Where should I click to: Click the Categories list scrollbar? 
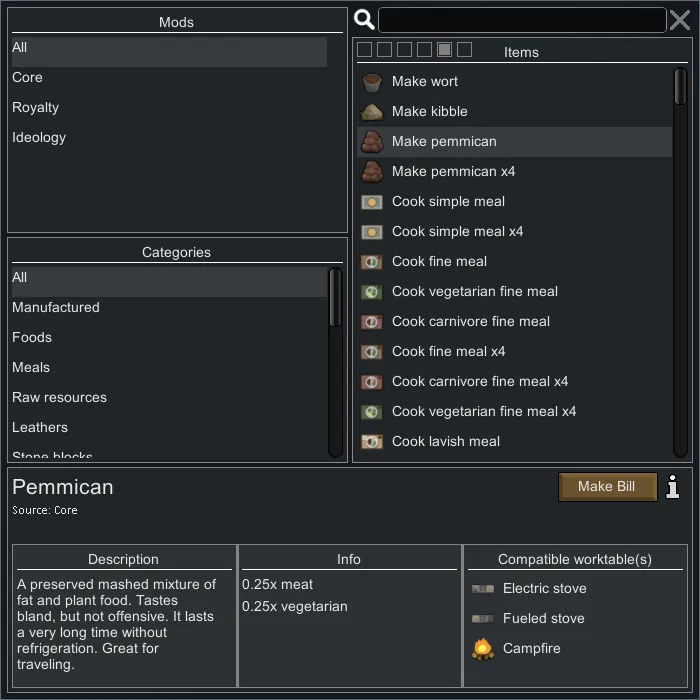point(336,300)
